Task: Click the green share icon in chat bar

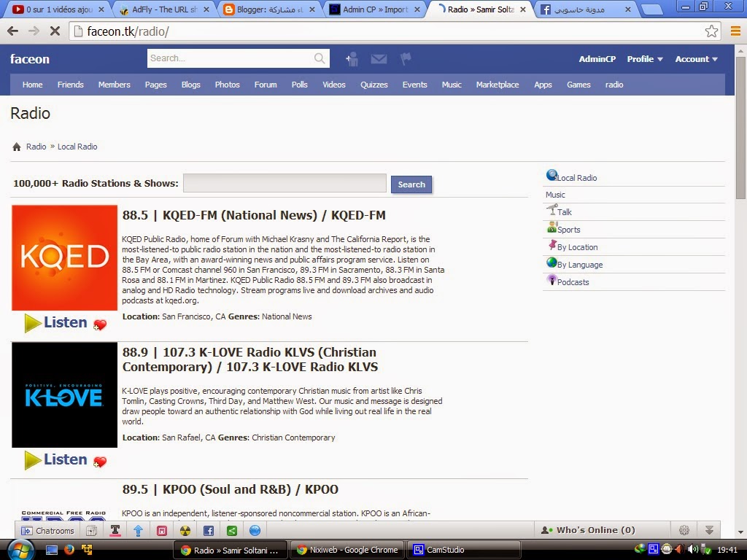Action: click(231, 531)
